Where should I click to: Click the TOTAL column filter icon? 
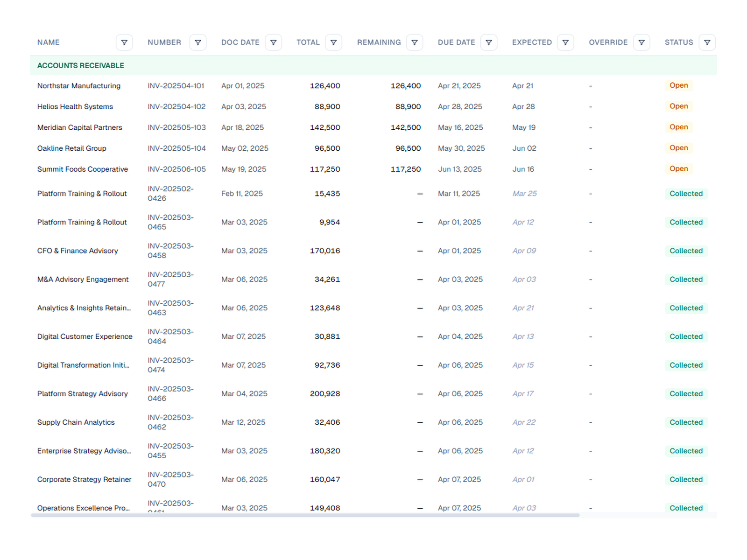point(333,42)
